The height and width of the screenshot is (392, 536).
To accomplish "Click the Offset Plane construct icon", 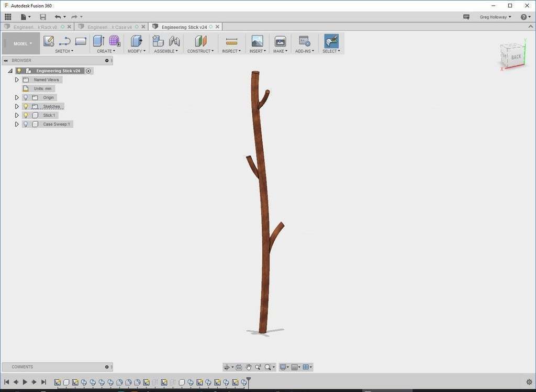I will click(x=200, y=41).
